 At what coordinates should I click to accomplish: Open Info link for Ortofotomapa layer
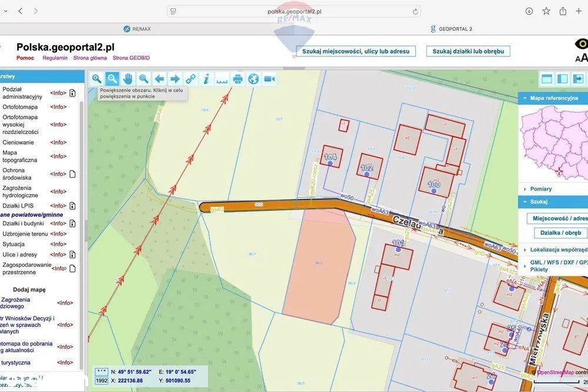[58, 107]
